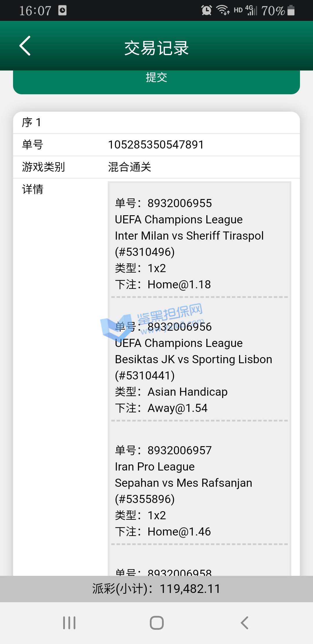Tap the 交易记录 page title
Viewport: 313px width, 644px height.
(x=156, y=48)
